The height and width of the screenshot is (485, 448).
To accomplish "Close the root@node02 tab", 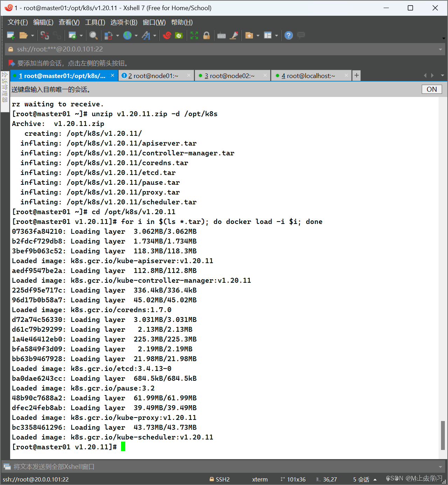I will click(265, 75).
